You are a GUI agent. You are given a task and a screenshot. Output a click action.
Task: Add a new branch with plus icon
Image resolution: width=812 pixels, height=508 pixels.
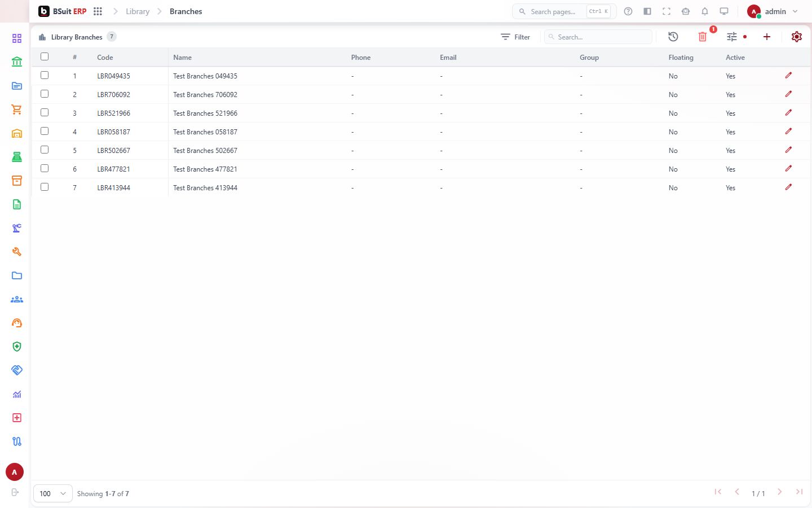[x=767, y=37]
